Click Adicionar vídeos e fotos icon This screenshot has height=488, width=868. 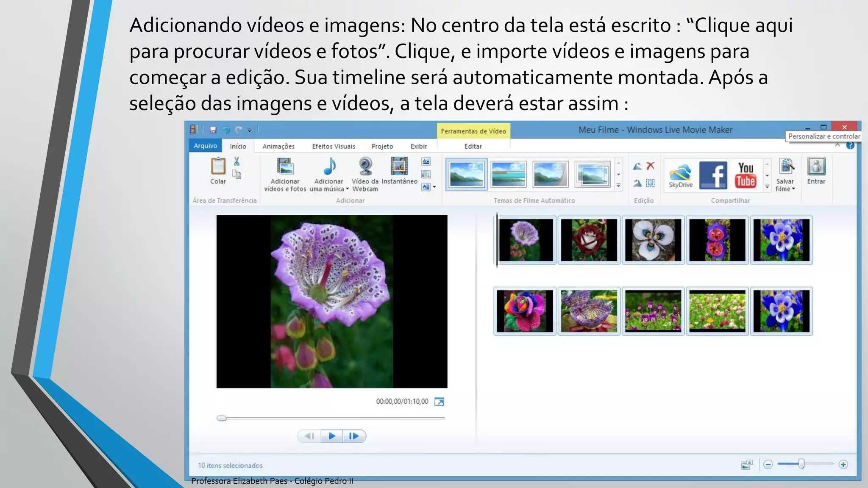[285, 166]
